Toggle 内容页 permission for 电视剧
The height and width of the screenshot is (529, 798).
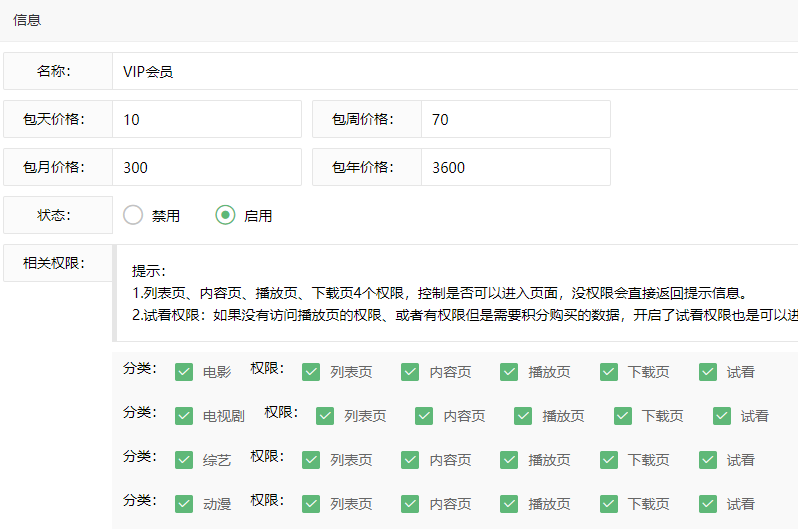425,416
